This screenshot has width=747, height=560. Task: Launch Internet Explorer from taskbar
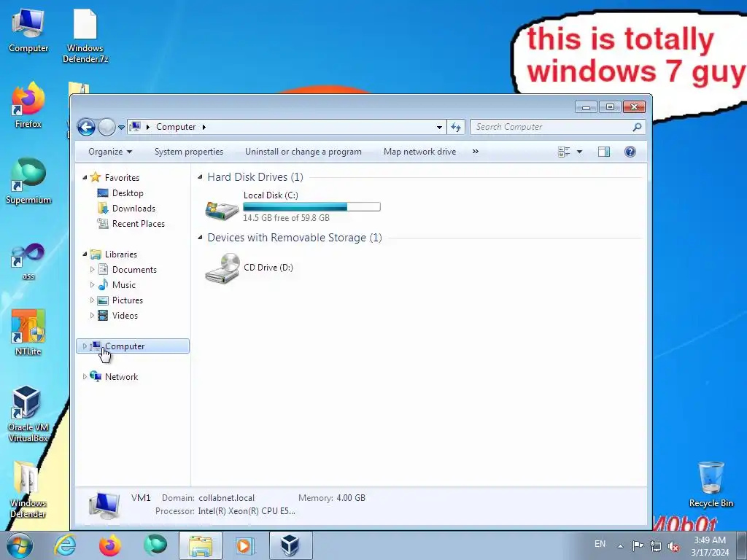point(65,545)
